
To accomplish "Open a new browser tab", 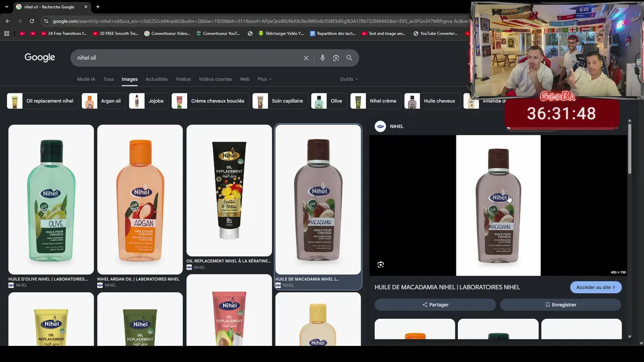I will click(x=98, y=7).
